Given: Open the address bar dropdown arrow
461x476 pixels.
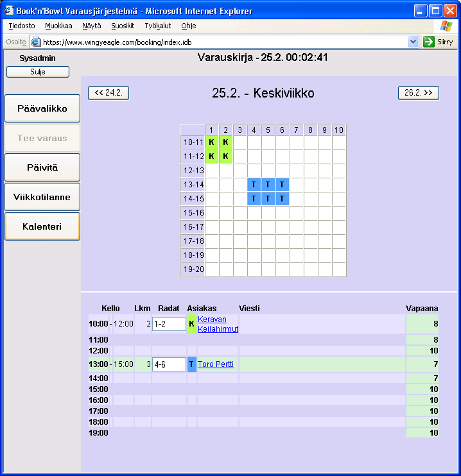Looking at the screenshot, I should pos(413,42).
